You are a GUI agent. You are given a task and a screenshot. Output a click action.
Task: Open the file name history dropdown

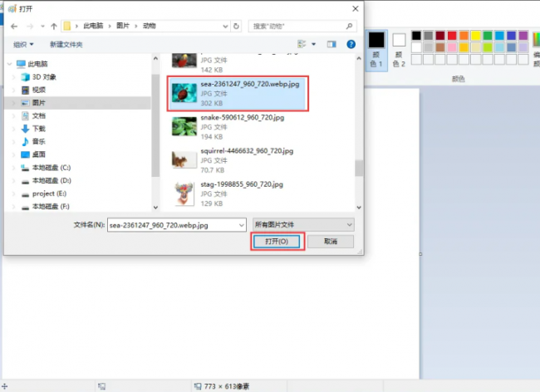point(242,225)
